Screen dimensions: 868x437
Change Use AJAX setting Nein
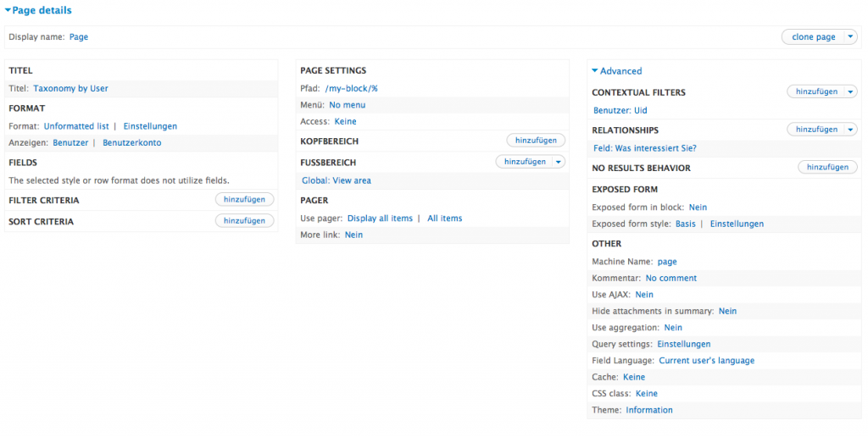[x=644, y=295]
